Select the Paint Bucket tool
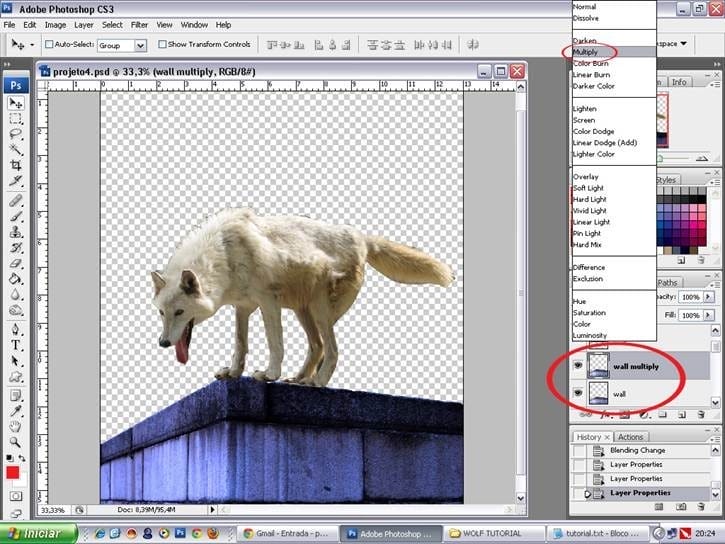The image size is (725, 544). [16, 279]
